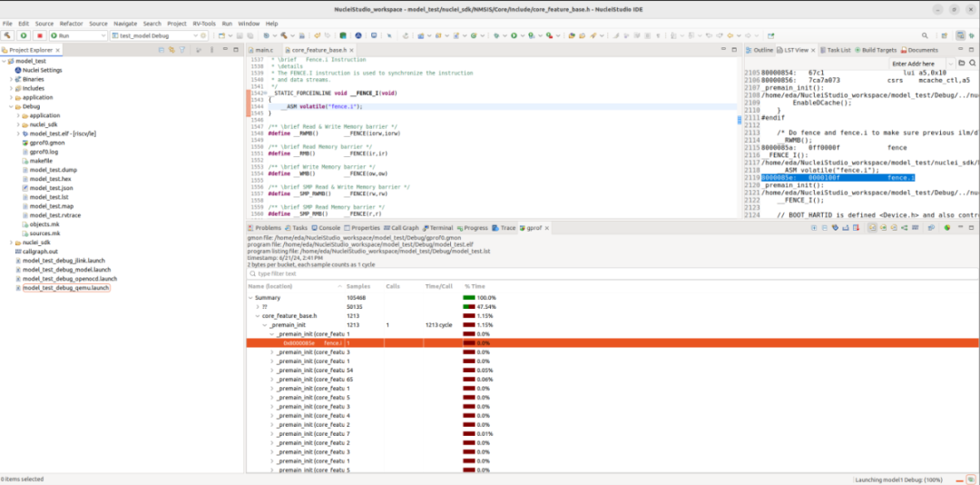Open the Enter Addr here combo dropdown arrow
980x485 pixels.
click(x=951, y=64)
